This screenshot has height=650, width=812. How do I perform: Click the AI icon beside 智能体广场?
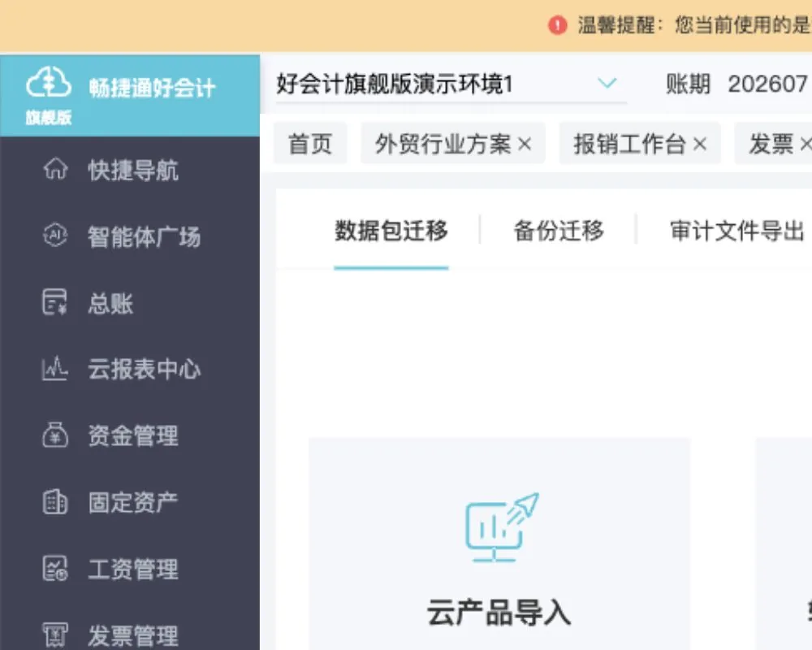[55, 236]
